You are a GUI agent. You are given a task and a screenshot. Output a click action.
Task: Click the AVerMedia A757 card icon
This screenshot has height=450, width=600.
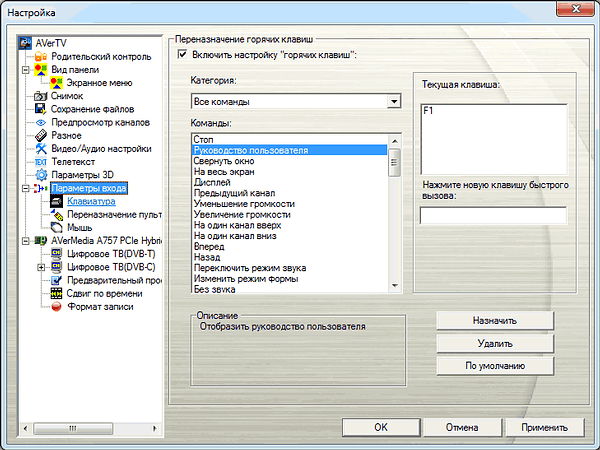[x=41, y=241]
